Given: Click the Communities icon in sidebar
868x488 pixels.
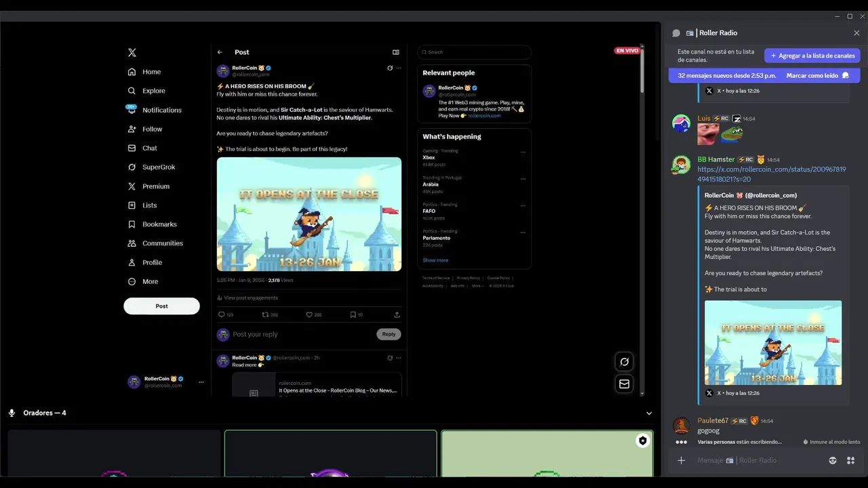Looking at the screenshot, I should tap(132, 243).
